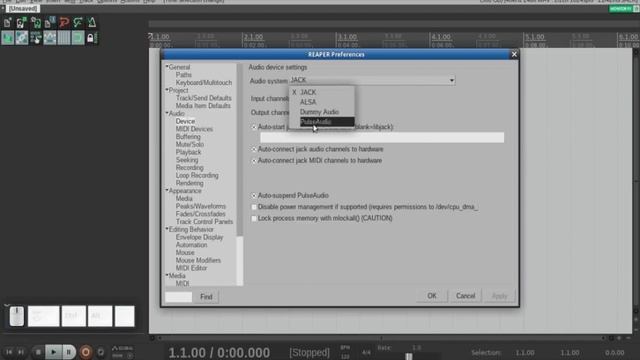Toggle auto-crossfade icon in toolbar
Image resolution: width=640 pixels, height=360 pixels.
coord(8,38)
